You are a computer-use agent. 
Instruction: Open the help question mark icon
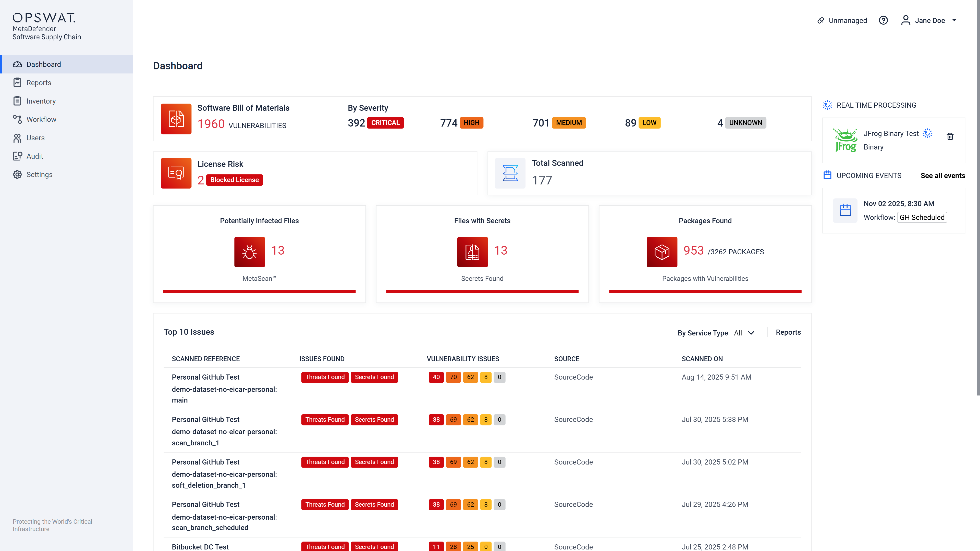pos(883,20)
